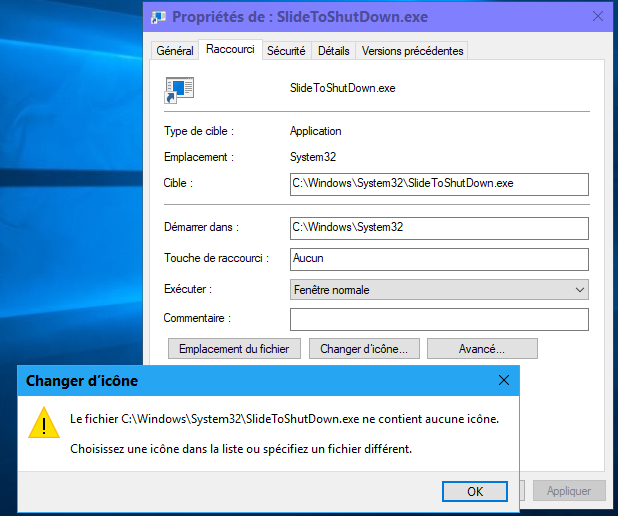Click the 'Type de cible :' label

point(199,131)
